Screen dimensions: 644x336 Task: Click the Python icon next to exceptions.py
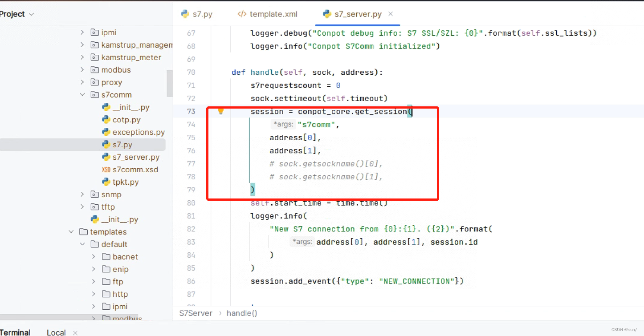click(105, 132)
